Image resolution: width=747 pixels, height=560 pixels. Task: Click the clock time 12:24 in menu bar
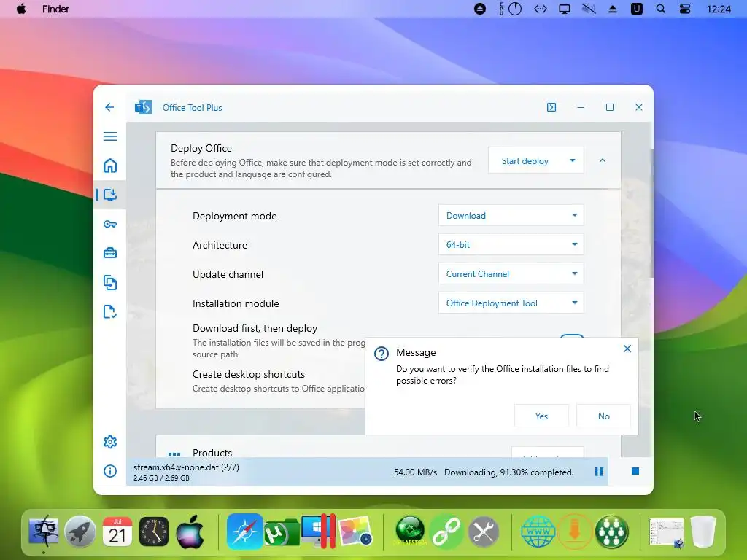pos(719,9)
